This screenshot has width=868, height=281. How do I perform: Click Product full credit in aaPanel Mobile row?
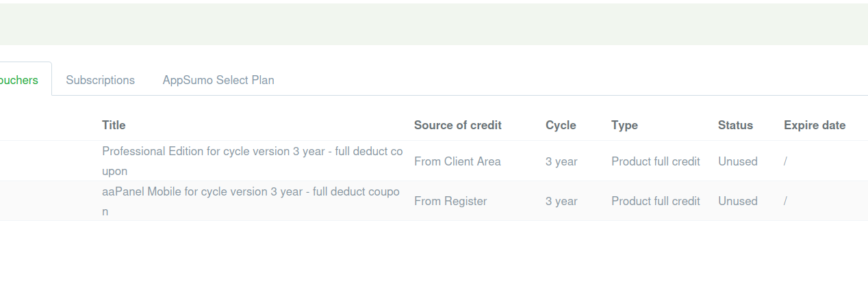click(x=656, y=201)
